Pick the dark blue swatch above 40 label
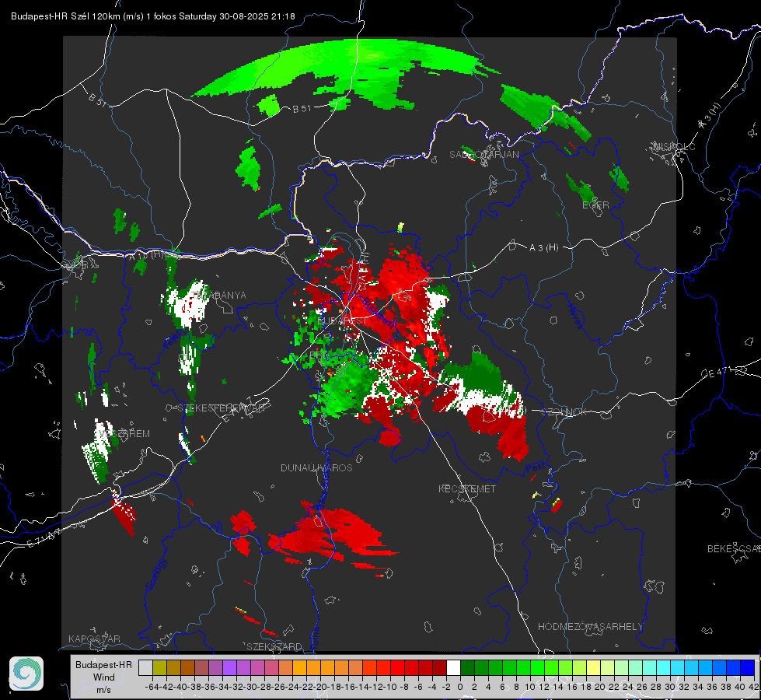Screen dimensions: 761x700 coord(748,668)
